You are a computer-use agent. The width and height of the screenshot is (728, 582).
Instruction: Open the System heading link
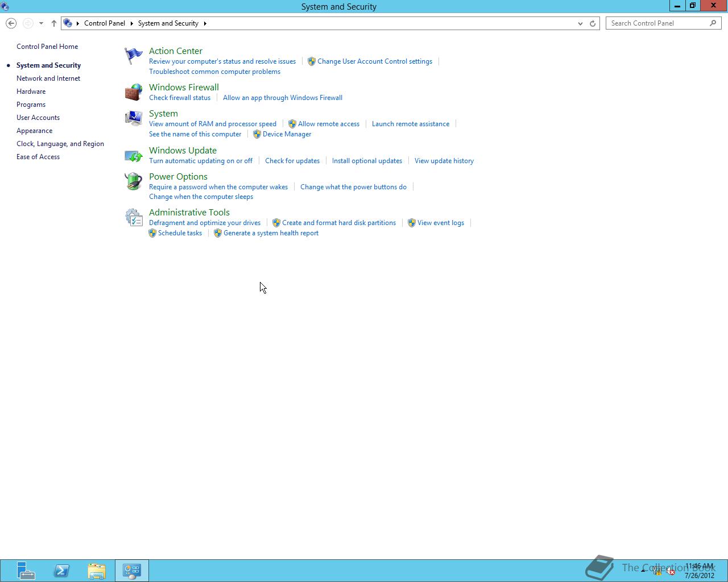[163, 114]
